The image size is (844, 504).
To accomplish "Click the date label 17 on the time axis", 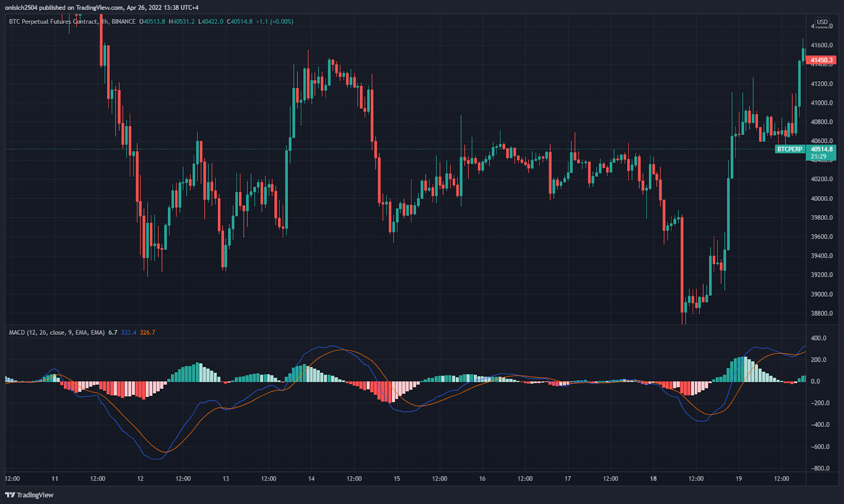I will click(x=568, y=479).
